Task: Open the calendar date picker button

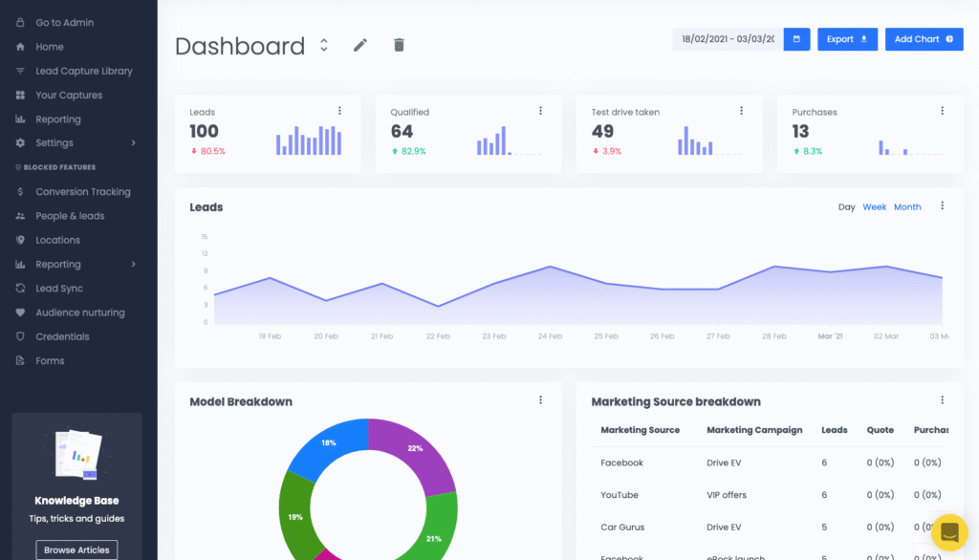Action: (x=796, y=39)
